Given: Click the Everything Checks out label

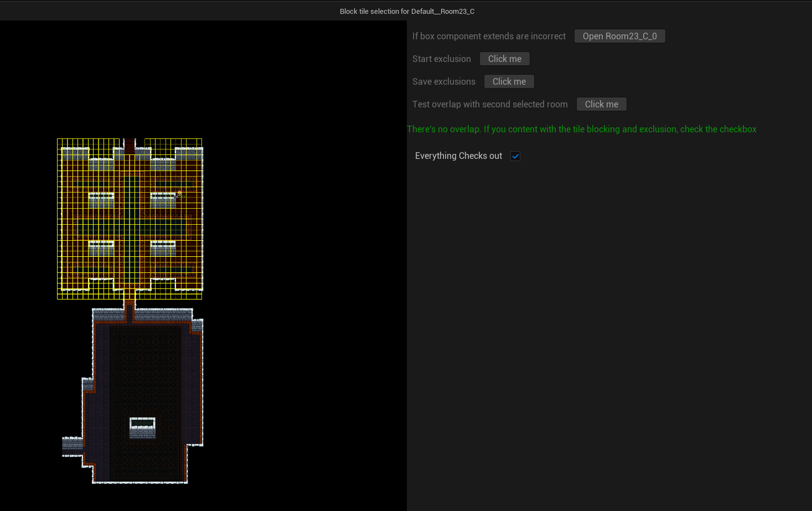Looking at the screenshot, I should tap(458, 156).
